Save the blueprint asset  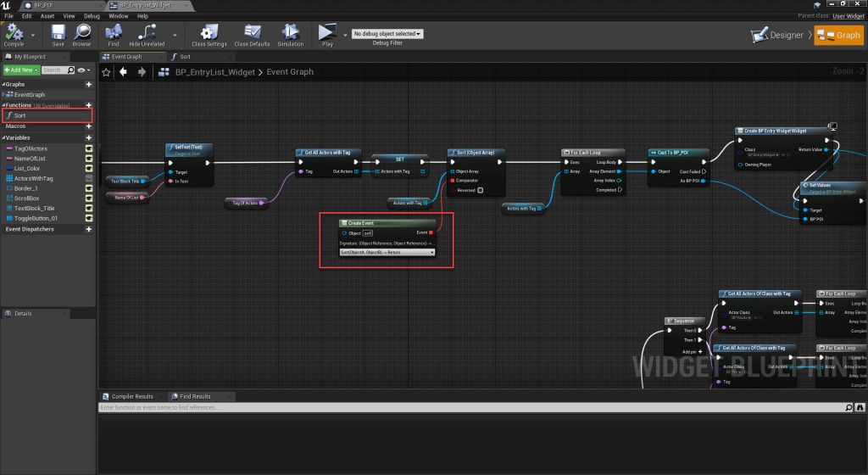[x=58, y=34]
